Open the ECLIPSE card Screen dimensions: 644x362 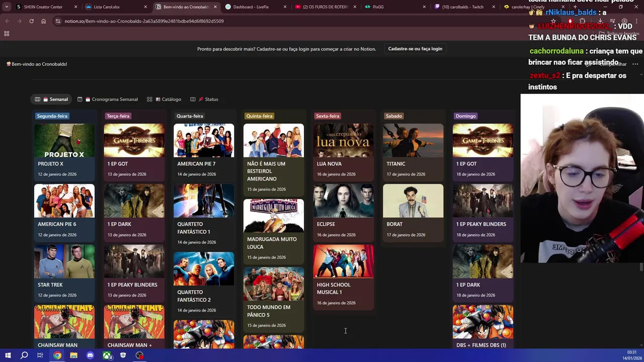[x=344, y=213]
